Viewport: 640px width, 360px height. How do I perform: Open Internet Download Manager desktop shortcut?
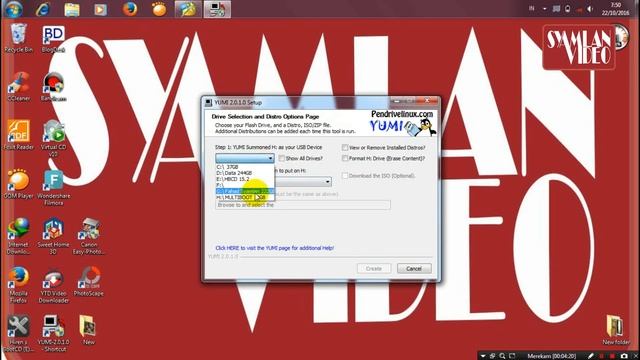(18, 236)
